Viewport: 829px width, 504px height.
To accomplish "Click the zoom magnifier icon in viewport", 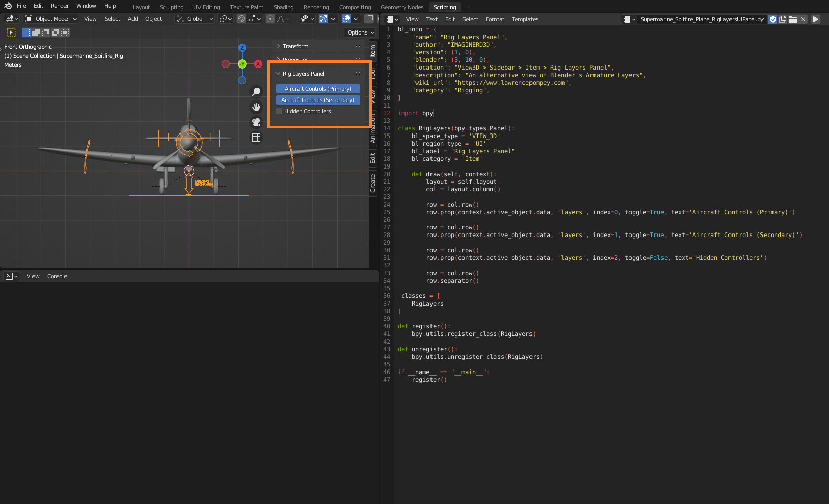I will tap(256, 92).
